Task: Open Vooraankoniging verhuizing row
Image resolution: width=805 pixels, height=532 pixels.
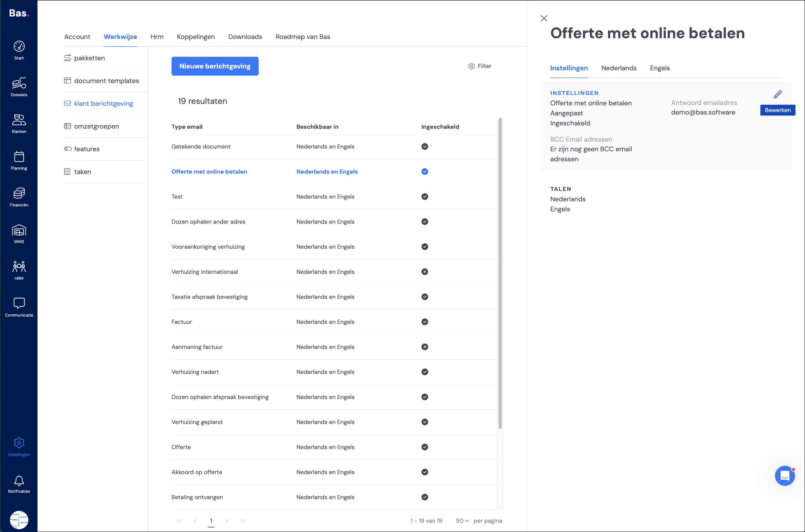Action: [x=334, y=247]
